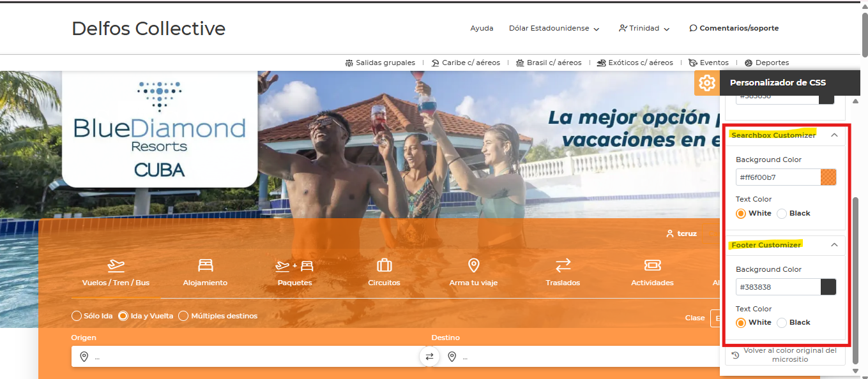Click Volver al color original del micrositio

(785, 355)
